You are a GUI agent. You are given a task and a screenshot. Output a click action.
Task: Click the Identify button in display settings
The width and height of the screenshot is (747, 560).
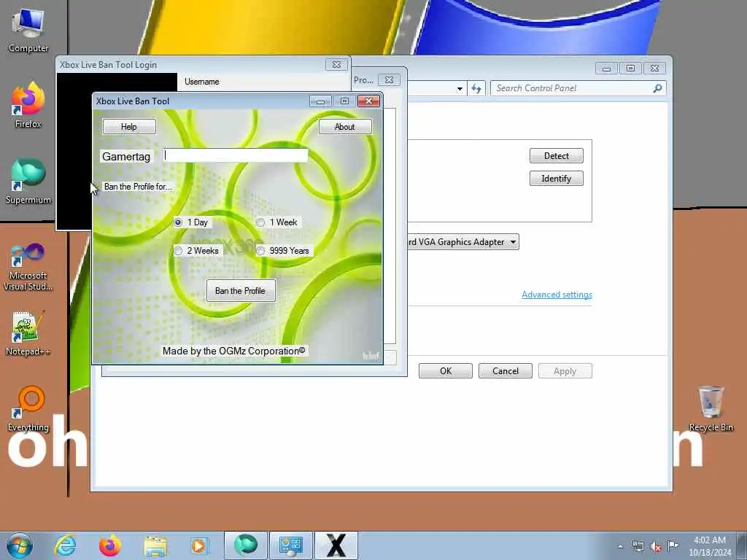click(x=557, y=179)
